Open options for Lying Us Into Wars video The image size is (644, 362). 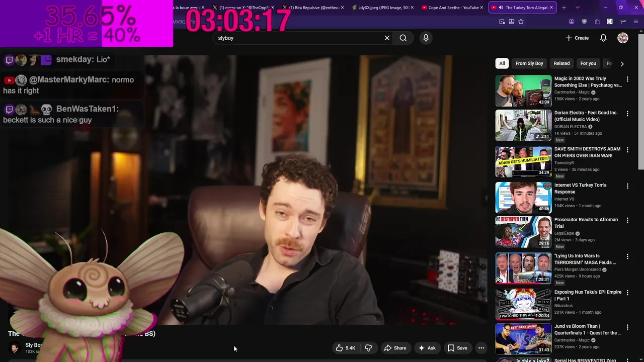(x=627, y=256)
